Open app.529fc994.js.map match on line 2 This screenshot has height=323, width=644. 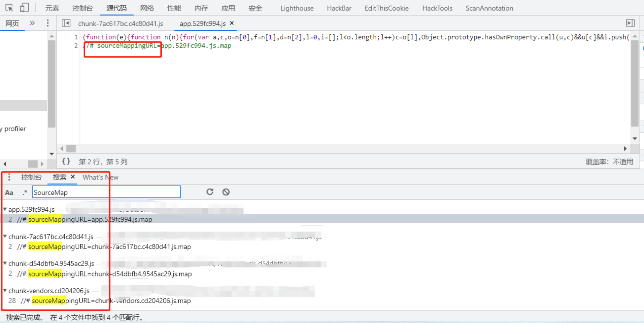322,219
